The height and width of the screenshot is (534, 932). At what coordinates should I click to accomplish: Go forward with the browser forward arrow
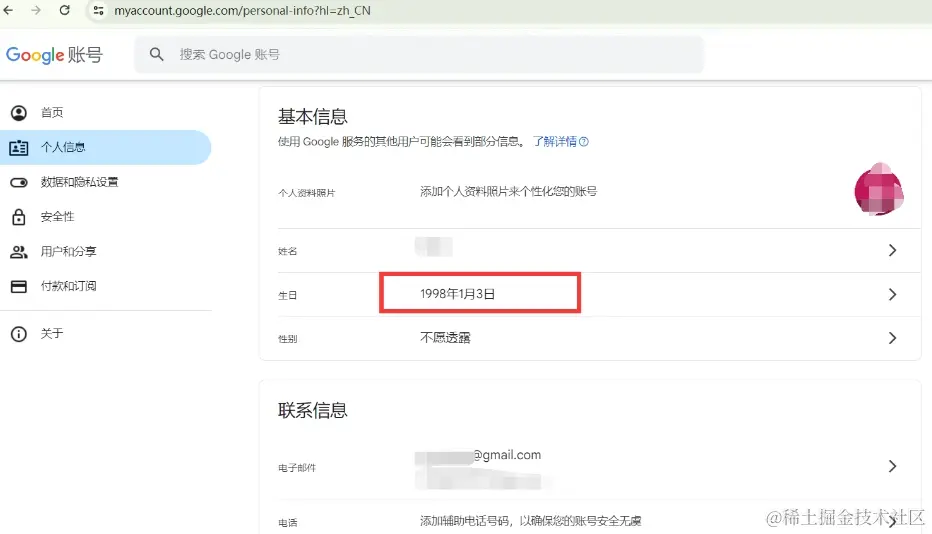point(36,10)
